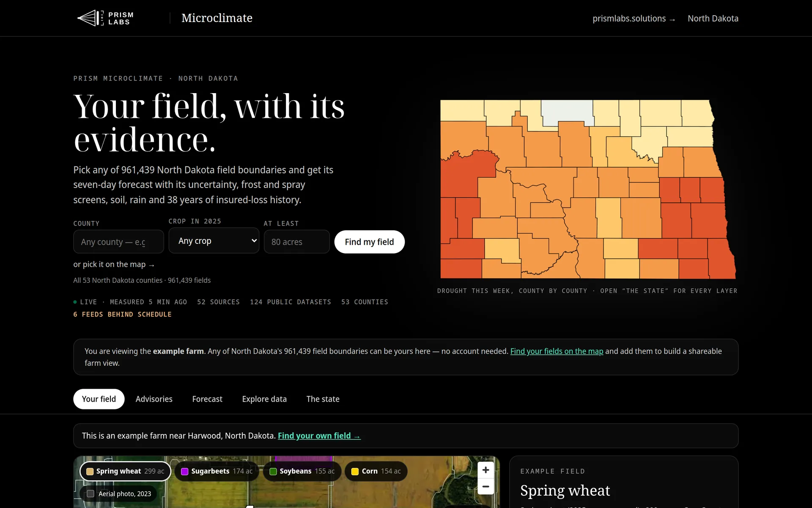Select the Corn crop chip

376,471
